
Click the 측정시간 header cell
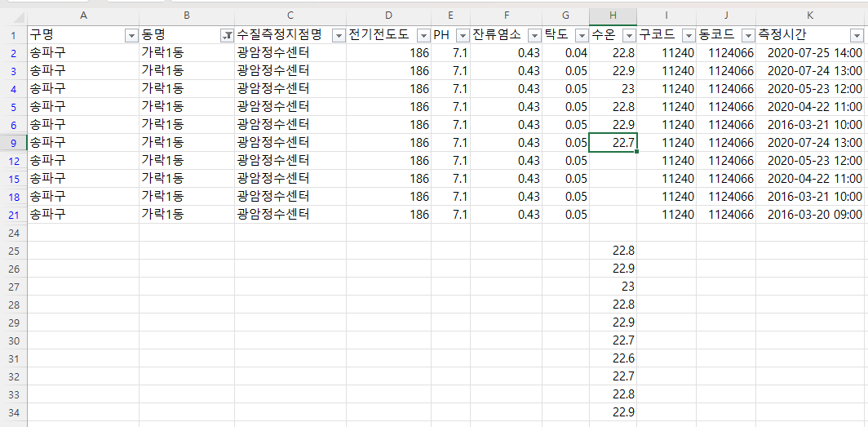point(810,35)
